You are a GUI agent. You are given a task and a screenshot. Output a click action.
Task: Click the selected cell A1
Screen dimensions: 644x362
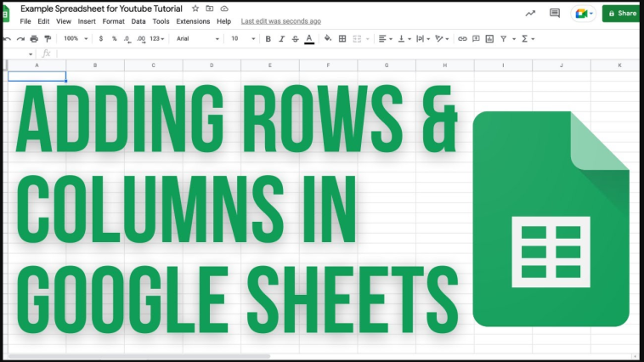click(x=37, y=76)
